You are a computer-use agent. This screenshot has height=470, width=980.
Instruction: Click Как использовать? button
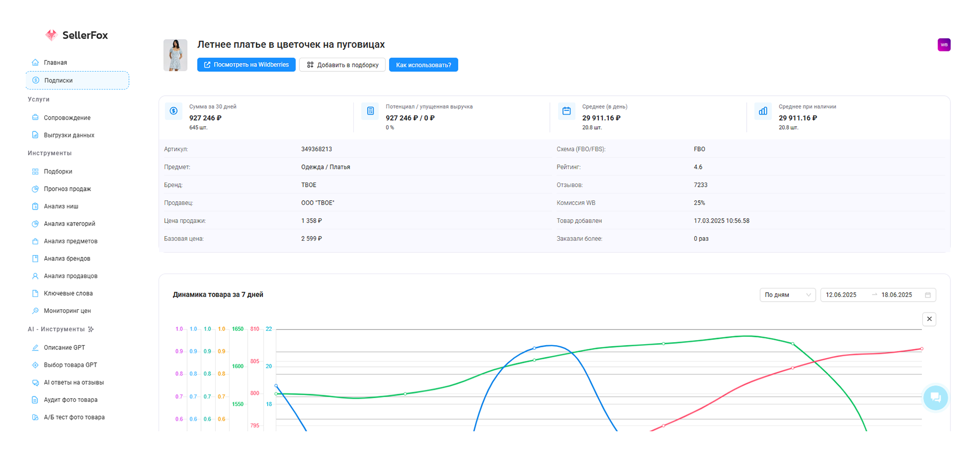point(423,64)
